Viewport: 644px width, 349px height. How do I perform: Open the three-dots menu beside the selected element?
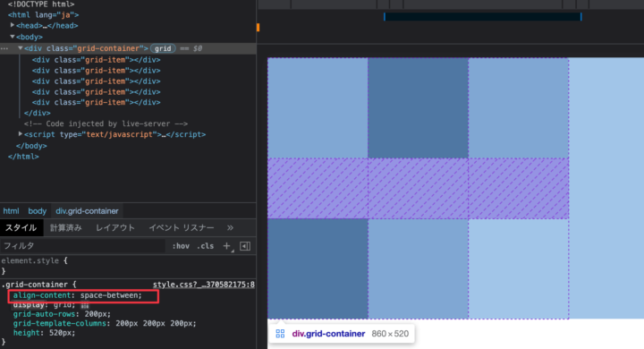[x=4, y=48]
